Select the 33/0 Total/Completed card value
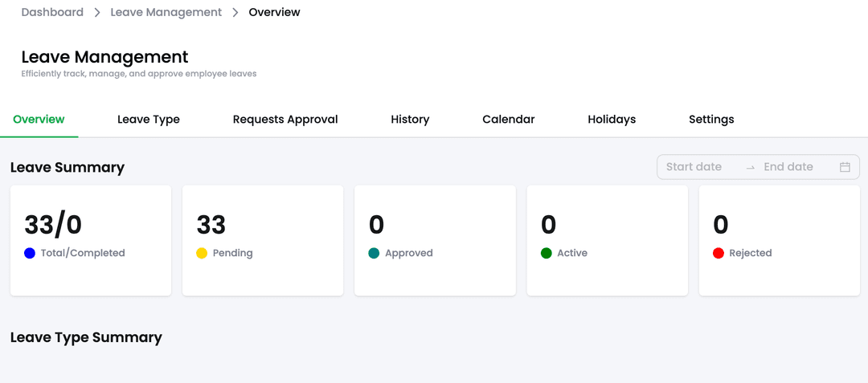Image resolution: width=868 pixels, height=383 pixels. point(53,225)
